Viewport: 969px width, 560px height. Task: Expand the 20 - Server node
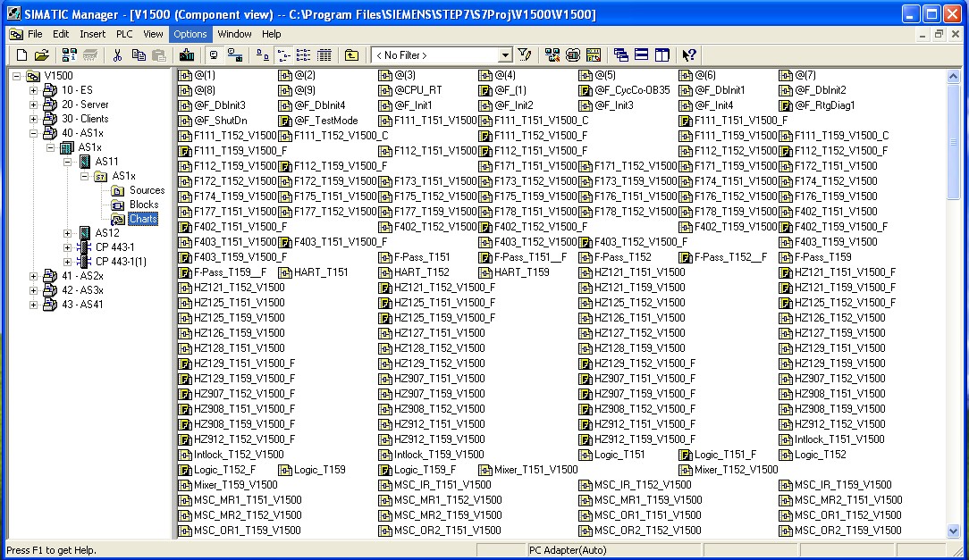[34, 104]
